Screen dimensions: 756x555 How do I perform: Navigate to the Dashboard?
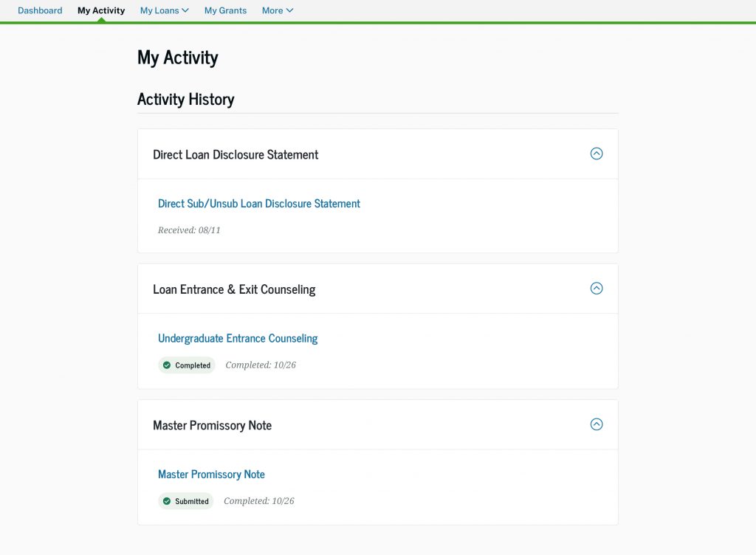point(40,10)
